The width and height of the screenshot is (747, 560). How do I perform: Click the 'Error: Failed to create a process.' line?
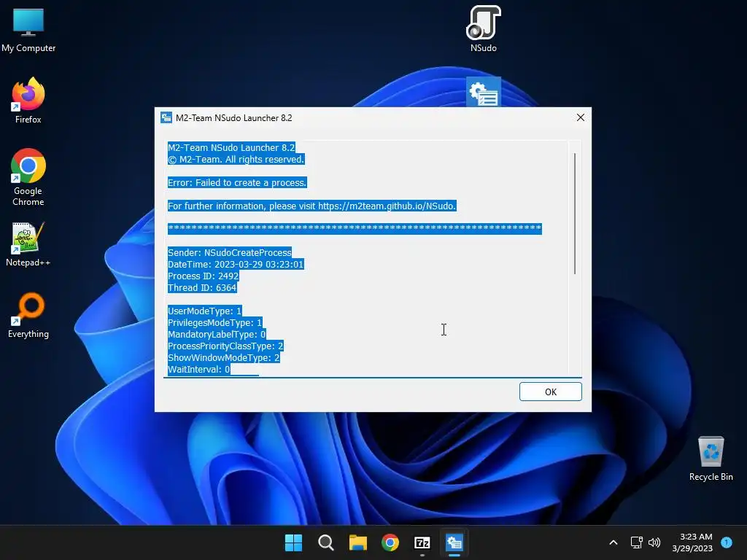[237, 182]
